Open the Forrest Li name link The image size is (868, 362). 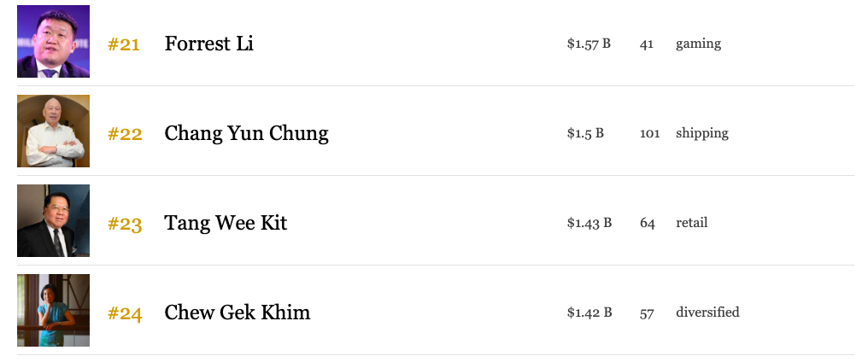pos(208,44)
